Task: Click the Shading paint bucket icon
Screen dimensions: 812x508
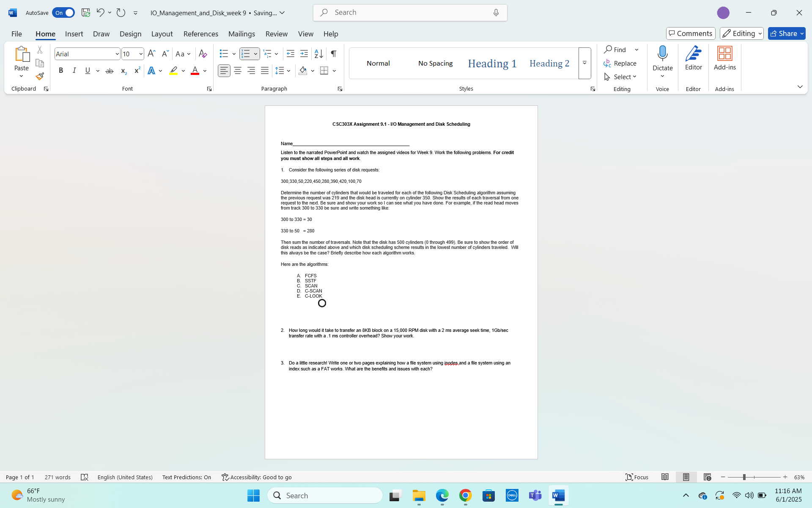Action: tap(303, 71)
